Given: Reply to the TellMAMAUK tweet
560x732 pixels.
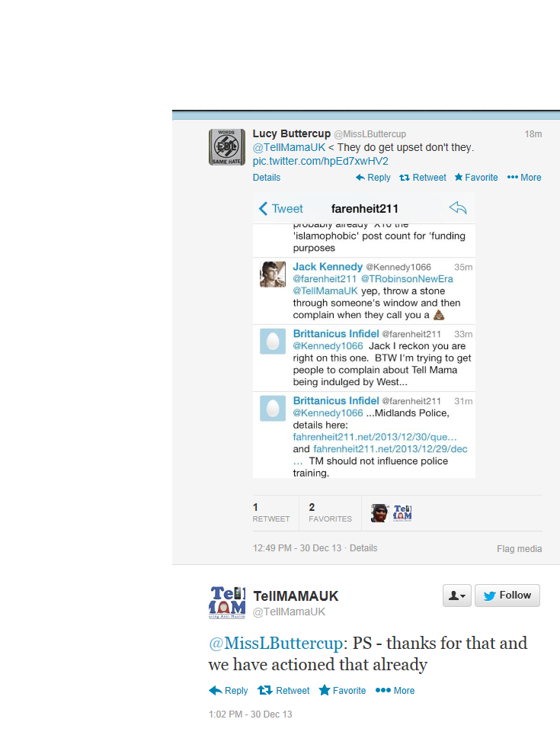Looking at the screenshot, I should tap(229, 691).
